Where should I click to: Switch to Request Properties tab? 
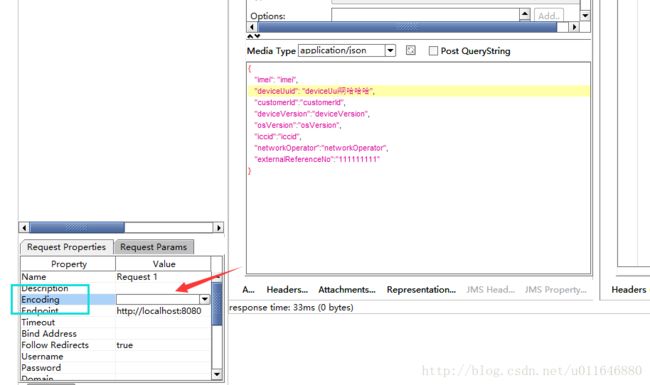(66, 247)
